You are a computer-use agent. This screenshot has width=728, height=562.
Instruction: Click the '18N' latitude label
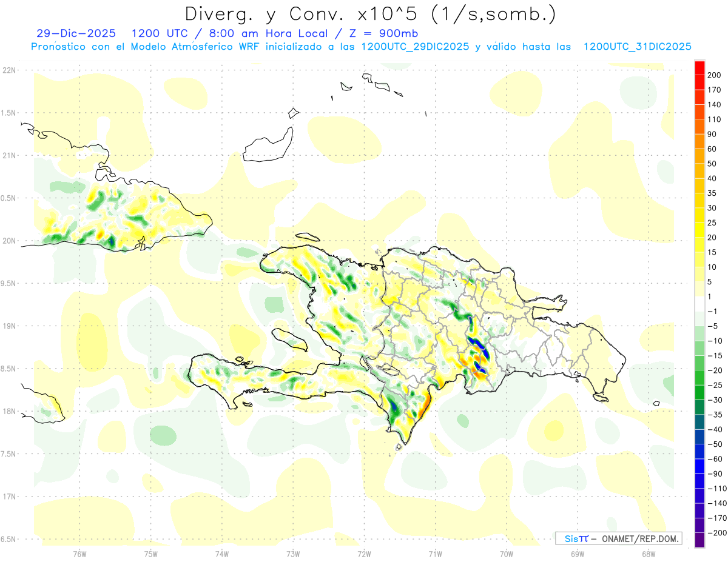point(9,411)
